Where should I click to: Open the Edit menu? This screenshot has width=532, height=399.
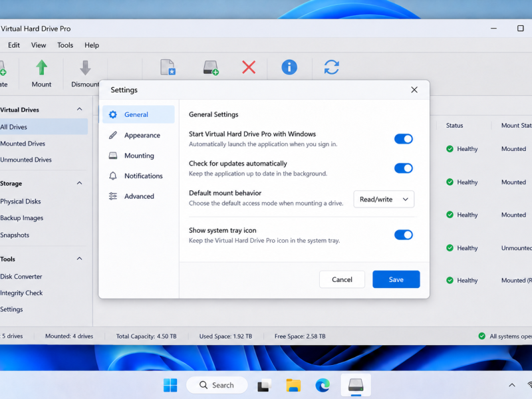14,45
